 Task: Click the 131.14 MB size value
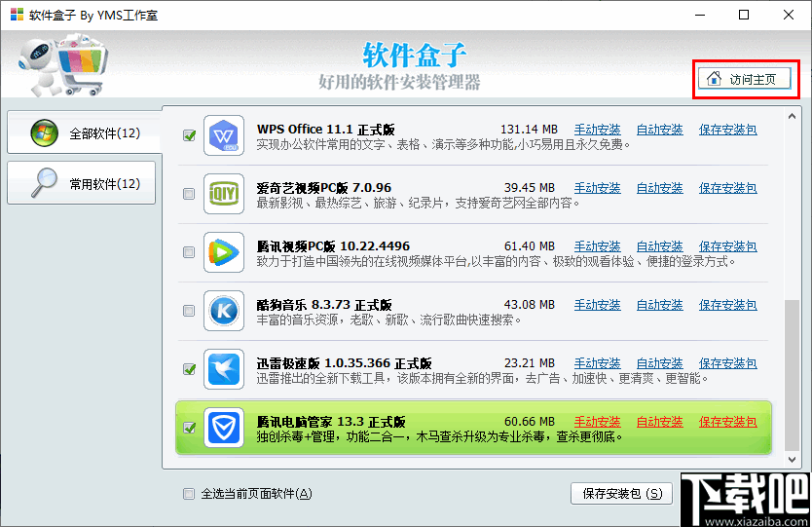(x=529, y=130)
